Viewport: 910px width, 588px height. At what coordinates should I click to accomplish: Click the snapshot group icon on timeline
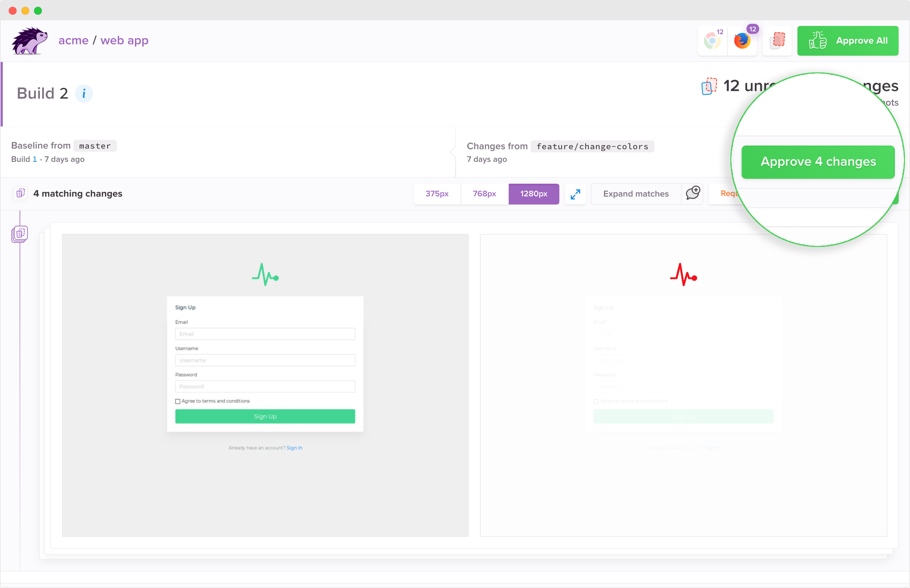20,233
